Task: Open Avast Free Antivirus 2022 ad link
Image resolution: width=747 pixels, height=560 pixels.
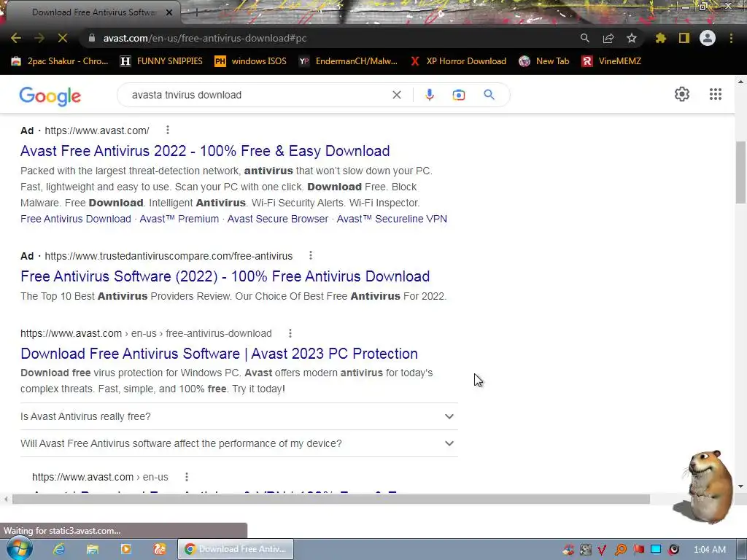Action: pyautogui.click(x=205, y=151)
